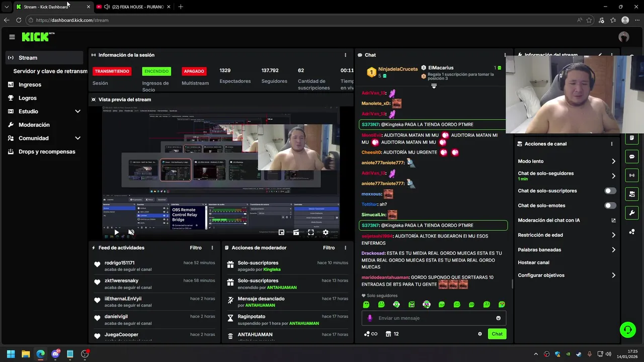Open the Chat panel three-dot menu

point(505,55)
